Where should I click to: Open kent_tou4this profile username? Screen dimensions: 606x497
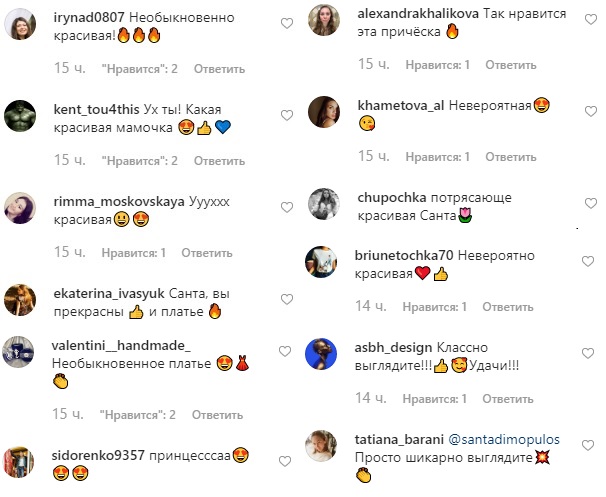(96, 109)
